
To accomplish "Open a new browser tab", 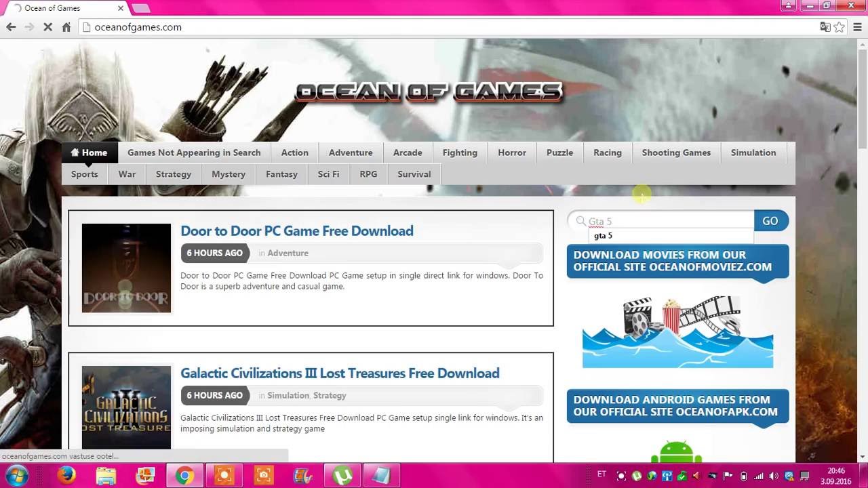I will pyautogui.click(x=141, y=8).
